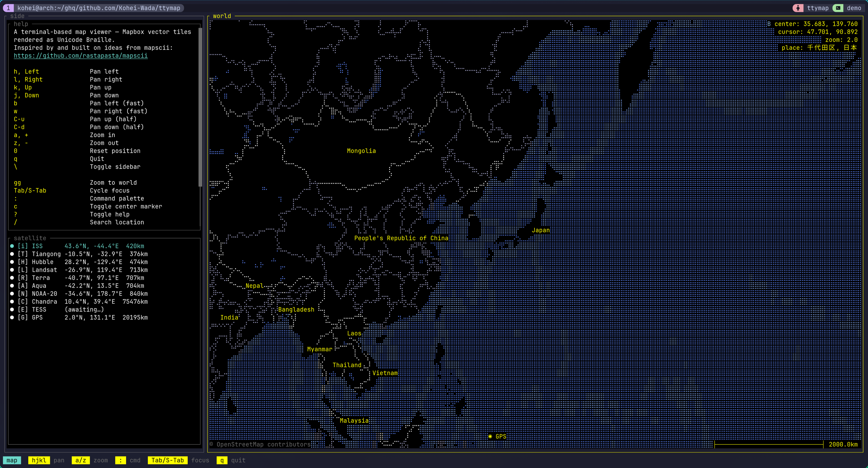
Task: Select the Landsat satellite row
Action: coord(79,270)
